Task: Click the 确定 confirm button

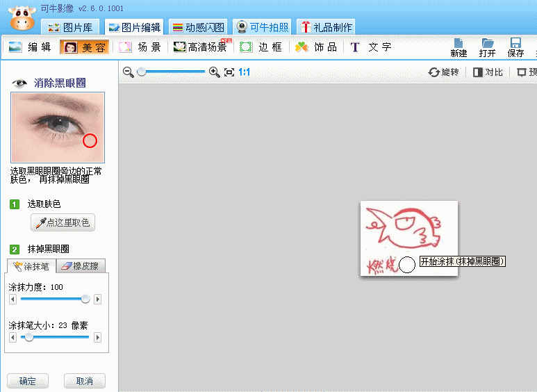Action: click(28, 381)
